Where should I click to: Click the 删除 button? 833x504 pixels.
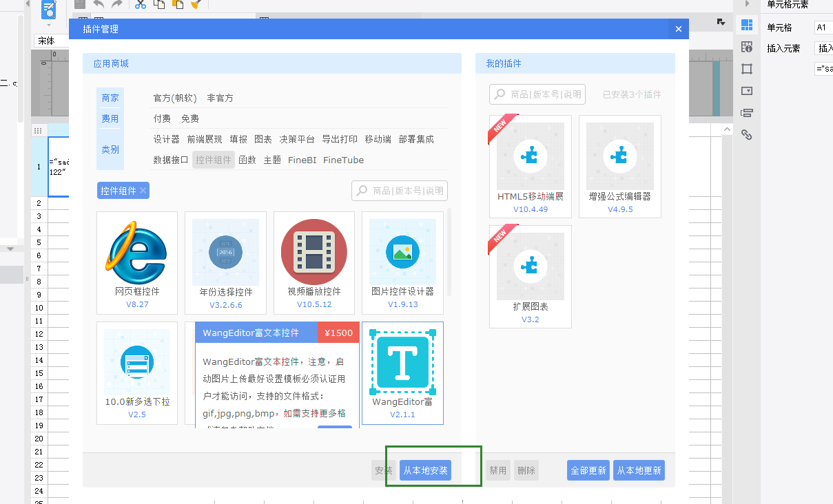tap(526, 470)
